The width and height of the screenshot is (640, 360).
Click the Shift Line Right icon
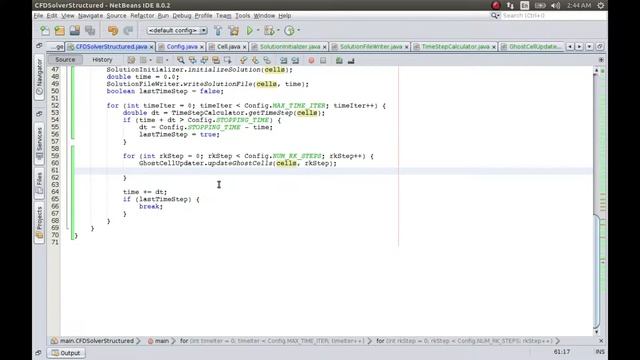point(295,60)
